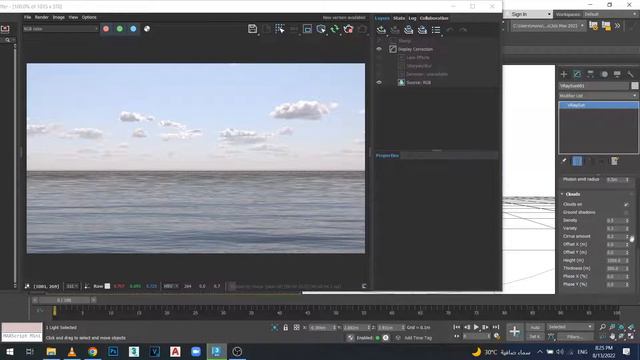This screenshot has width=640, height=360.
Task: Open the Motion tab in command panel
Action: point(604,74)
